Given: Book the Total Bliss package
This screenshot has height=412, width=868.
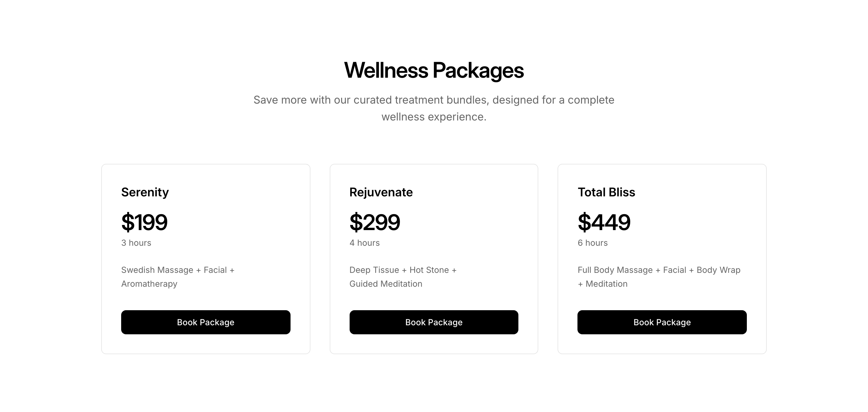Looking at the screenshot, I should [x=662, y=322].
